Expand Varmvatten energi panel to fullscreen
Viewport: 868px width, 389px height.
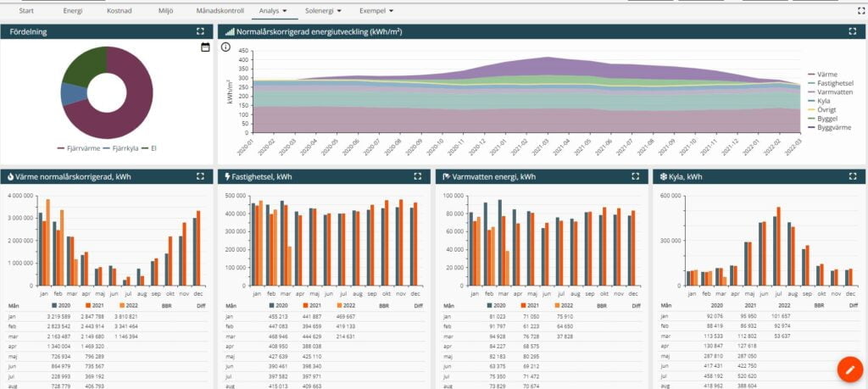(635, 176)
